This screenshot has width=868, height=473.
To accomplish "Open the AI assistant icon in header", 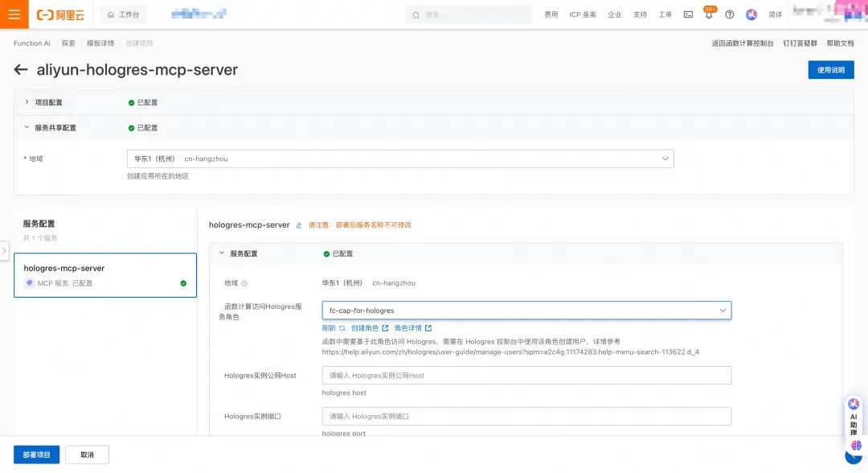I will [751, 15].
